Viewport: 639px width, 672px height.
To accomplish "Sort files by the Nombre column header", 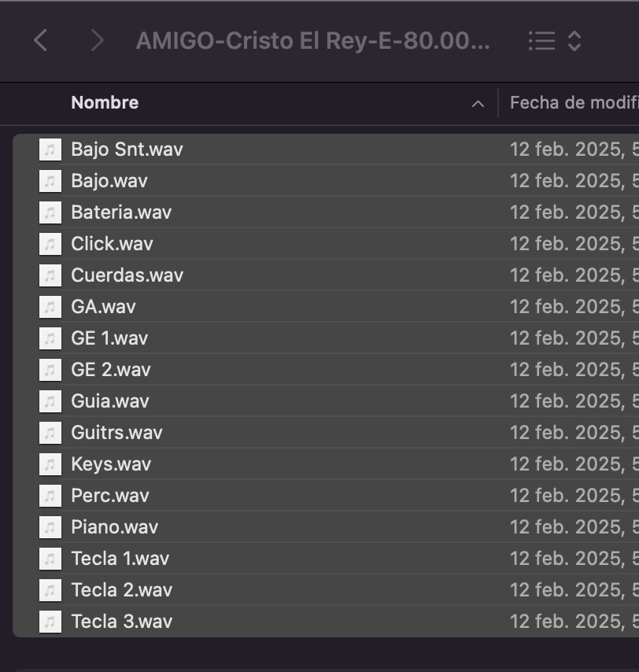I will 105,103.
